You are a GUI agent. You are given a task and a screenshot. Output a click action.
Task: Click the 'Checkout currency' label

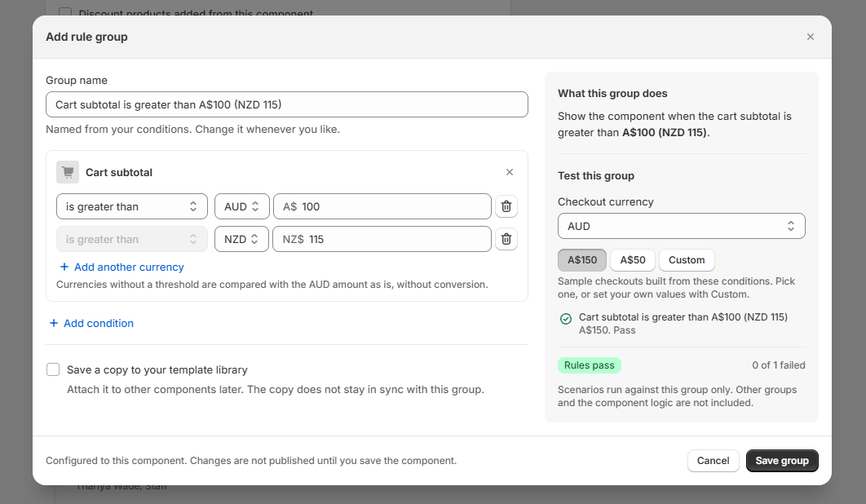(605, 201)
